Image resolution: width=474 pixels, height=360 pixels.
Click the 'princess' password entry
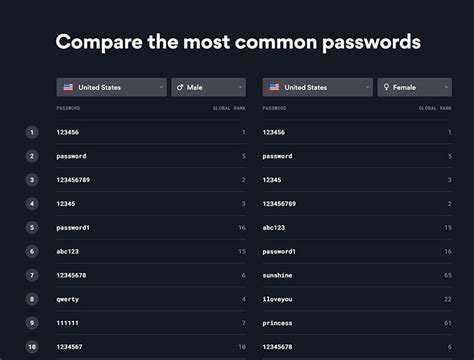point(277,323)
